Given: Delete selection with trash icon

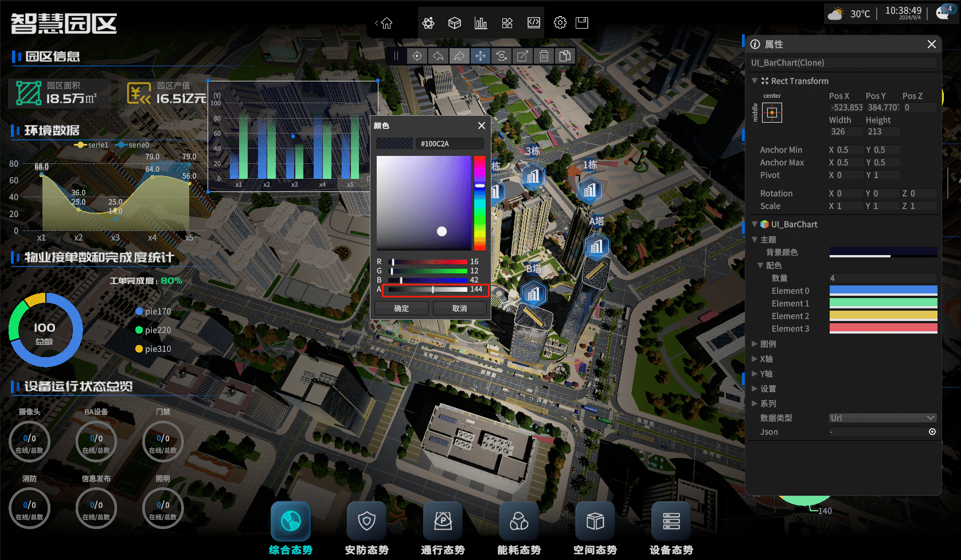Looking at the screenshot, I should click(x=544, y=56).
